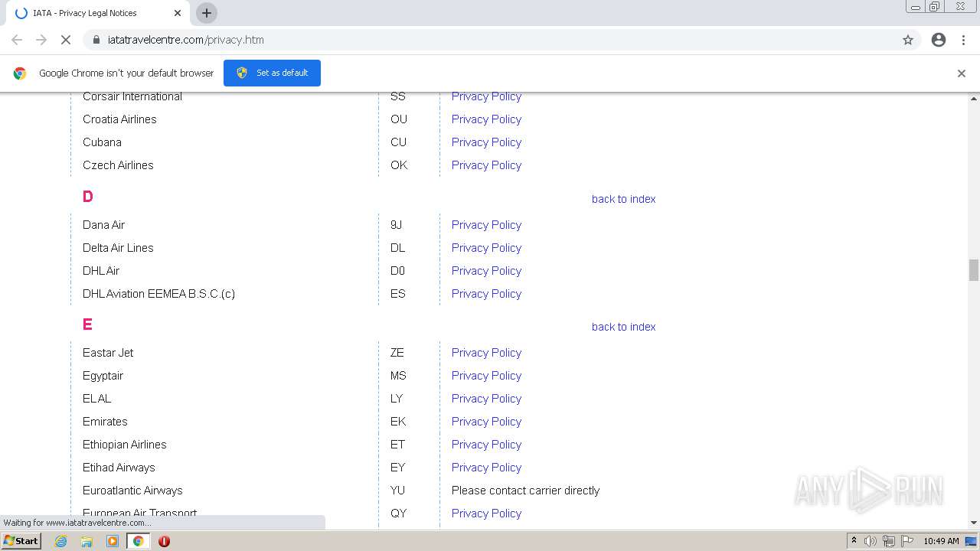980x551 pixels.
Task: Go forward to next page
Action: (41, 40)
